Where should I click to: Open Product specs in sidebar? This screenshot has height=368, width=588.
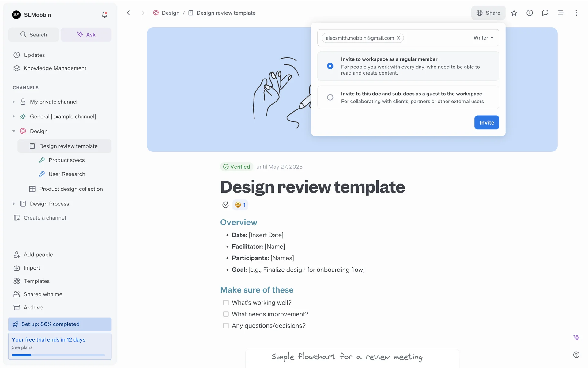tap(66, 160)
